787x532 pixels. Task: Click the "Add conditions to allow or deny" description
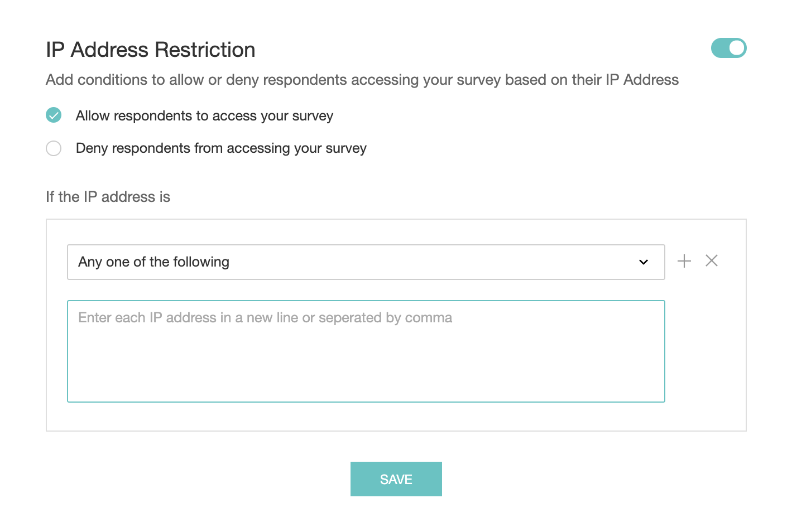coord(362,80)
